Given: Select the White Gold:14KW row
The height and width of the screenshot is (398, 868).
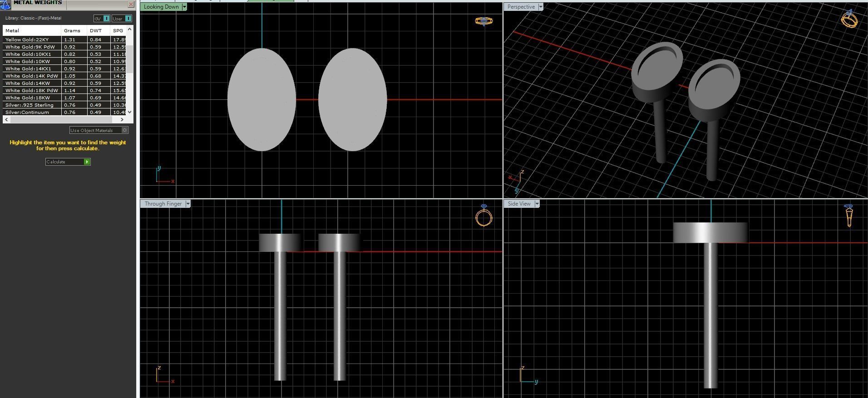Looking at the screenshot, I should [64, 83].
